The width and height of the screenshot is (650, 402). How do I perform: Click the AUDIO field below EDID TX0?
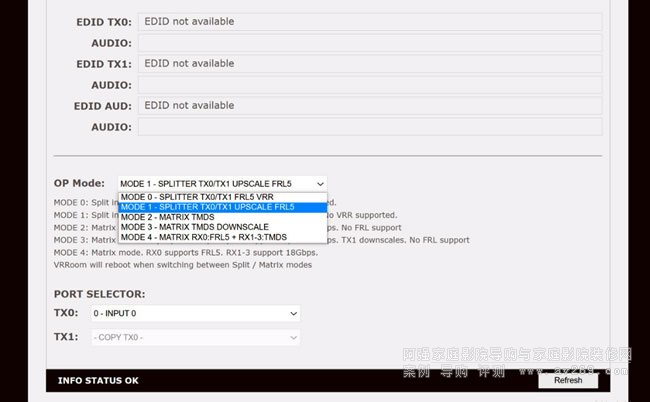(369, 43)
